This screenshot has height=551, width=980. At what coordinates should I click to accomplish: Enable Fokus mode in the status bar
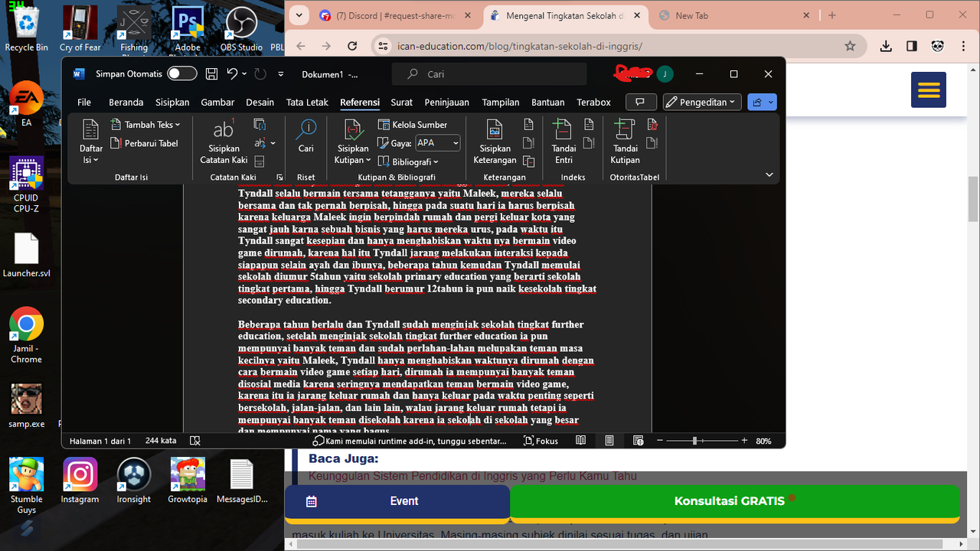click(x=541, y=441)
